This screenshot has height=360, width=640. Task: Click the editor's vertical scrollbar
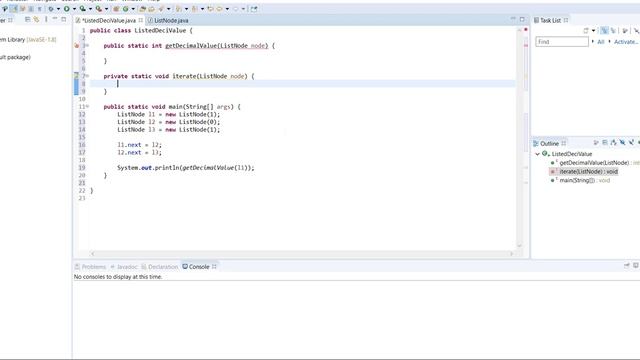click(520, 138)
